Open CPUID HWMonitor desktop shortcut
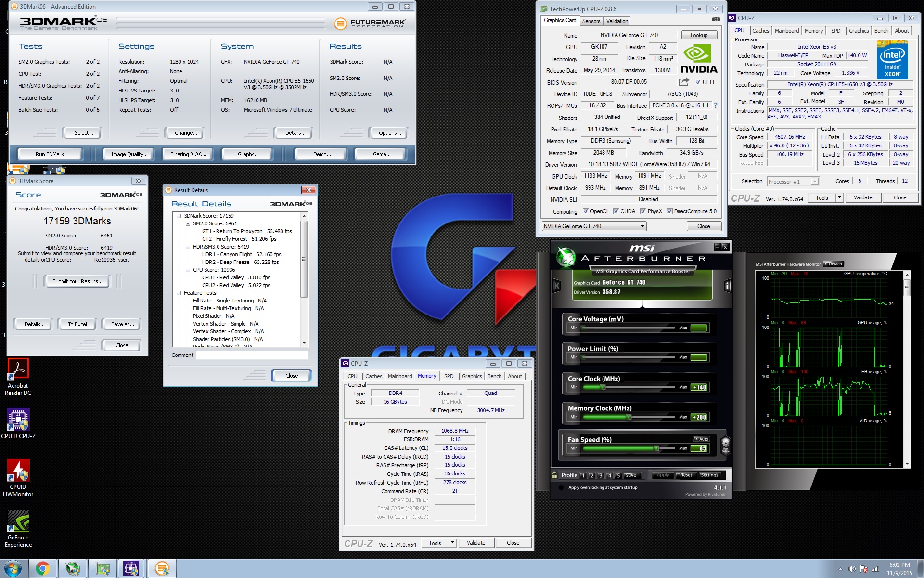 pyautogui.click(x=18, y=478)
